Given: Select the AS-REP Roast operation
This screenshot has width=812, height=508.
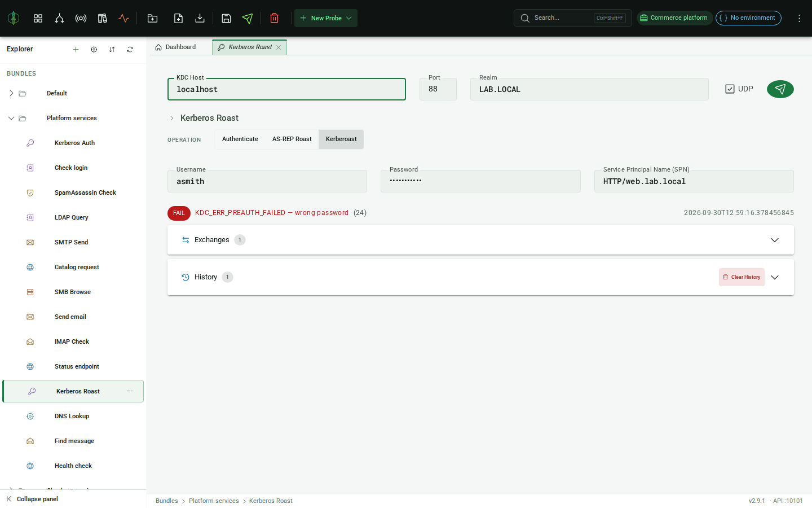Looking at the screenshot, I should pyautogui.click(x=292, y=139).
